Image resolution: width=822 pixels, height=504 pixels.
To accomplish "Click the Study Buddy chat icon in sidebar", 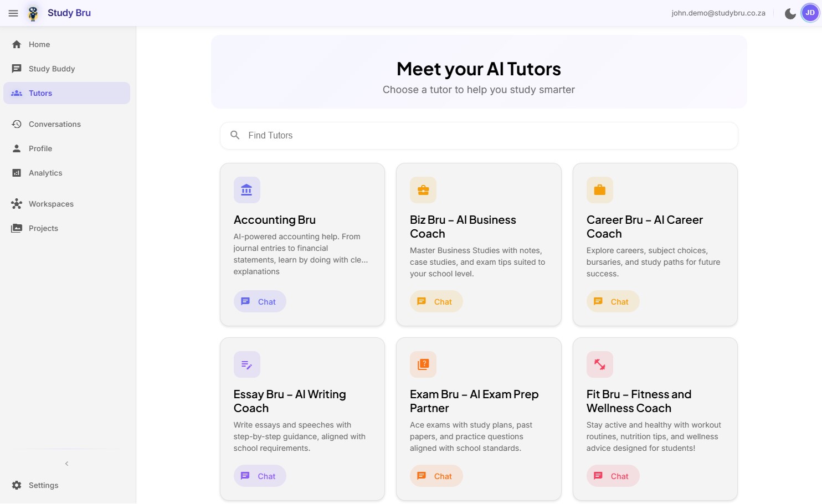I will click(x=17, y=68).
